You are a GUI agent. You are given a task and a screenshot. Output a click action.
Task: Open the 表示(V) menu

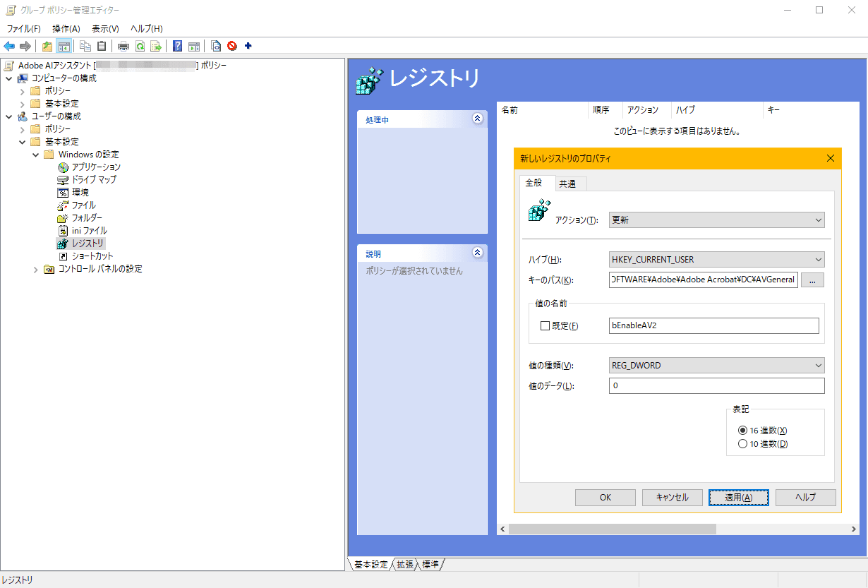[x=105, y=28]
